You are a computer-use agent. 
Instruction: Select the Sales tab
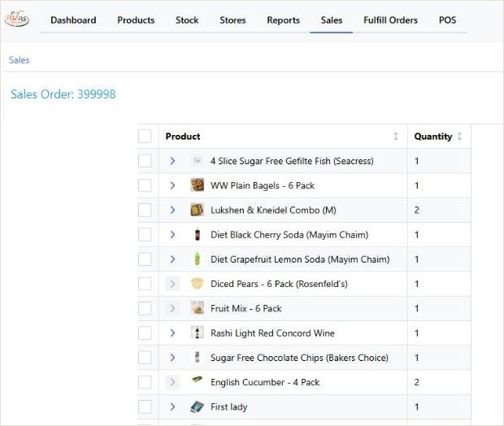332,20
